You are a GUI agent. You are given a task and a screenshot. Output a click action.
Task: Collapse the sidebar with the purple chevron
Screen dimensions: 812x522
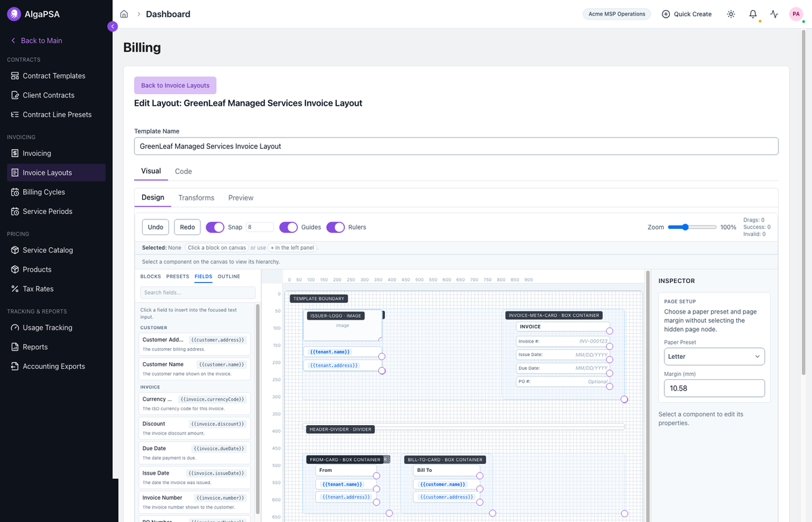tap(112, 26)
